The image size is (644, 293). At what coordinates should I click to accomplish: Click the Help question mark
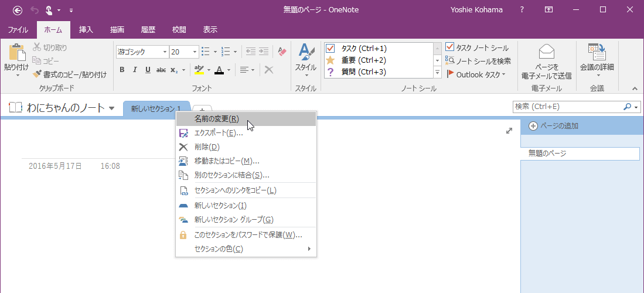[522, 10]
